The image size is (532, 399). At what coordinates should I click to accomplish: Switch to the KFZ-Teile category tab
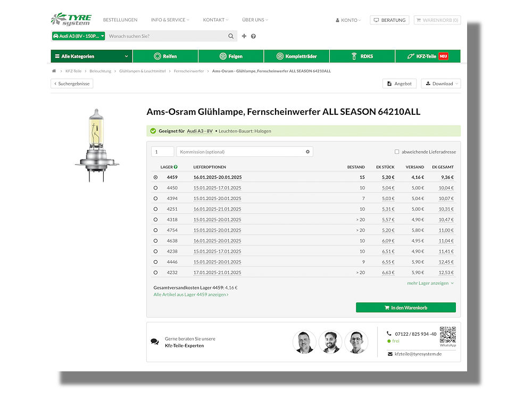pos(428,56)
